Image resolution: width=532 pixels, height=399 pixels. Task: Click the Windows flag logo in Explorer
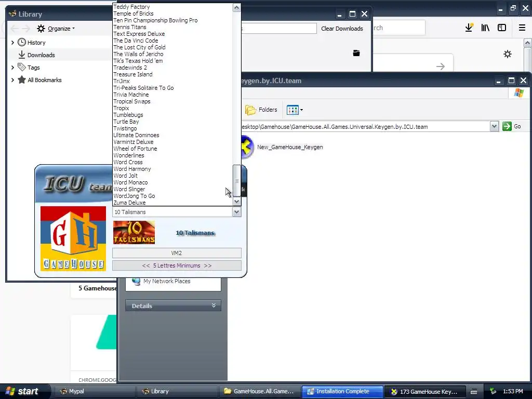click(519, 92)
